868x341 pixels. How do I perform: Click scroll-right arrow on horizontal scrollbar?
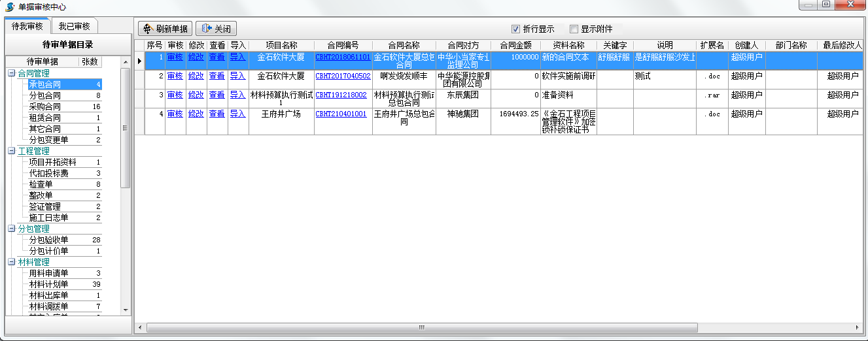click(x=858, y=327)
